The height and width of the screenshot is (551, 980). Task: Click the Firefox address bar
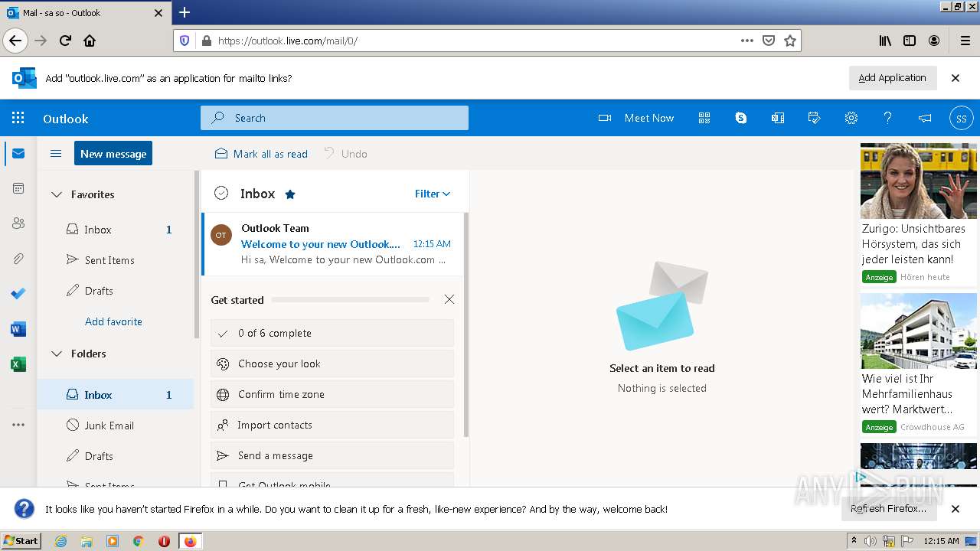click(475, 41)
